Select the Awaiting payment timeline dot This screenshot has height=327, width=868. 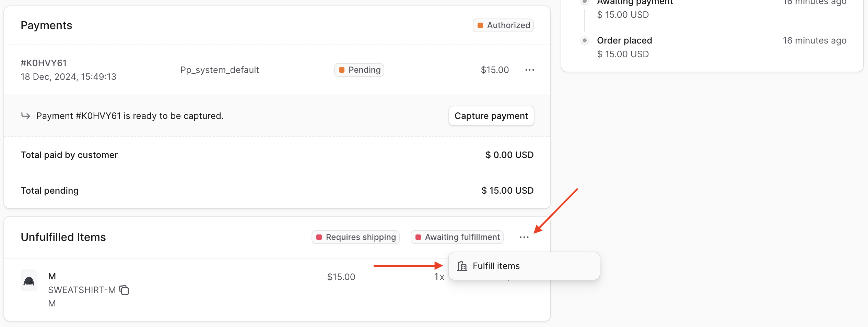(584, 1)
